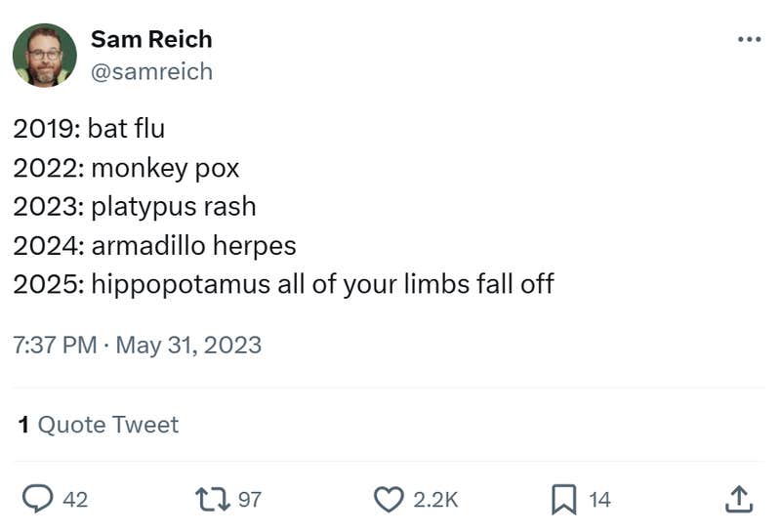Click the "2023: platypus rash" text line
Image resolution: width=781 pixels, height=532 pixels.
click(135, 206)
